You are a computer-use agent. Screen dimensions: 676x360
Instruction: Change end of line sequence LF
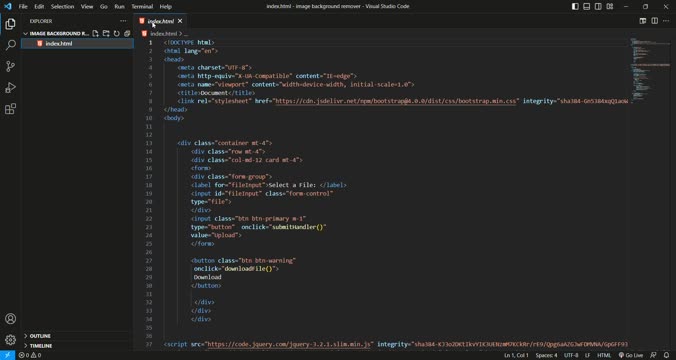[587, 355]
